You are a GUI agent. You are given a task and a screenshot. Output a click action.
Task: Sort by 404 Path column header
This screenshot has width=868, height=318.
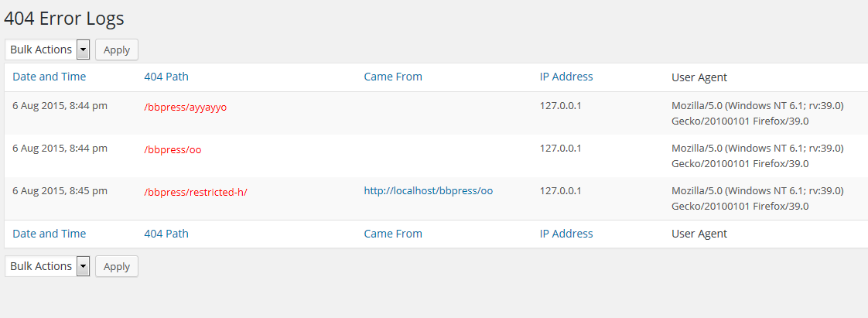pos(166,77)
